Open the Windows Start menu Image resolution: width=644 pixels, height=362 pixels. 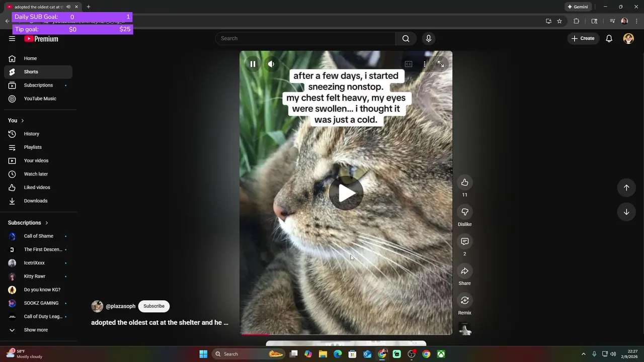203,354
